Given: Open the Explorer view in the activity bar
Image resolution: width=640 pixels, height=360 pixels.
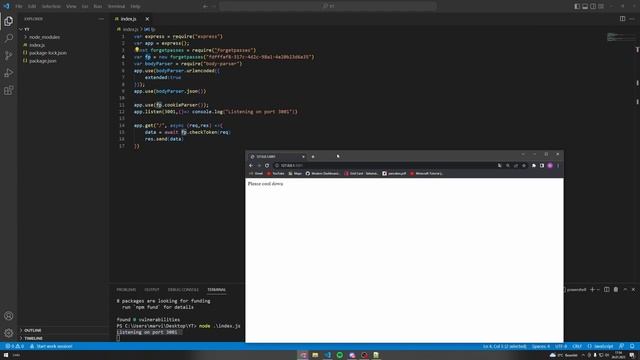Looking at the screenshot, I should [9, 21].
